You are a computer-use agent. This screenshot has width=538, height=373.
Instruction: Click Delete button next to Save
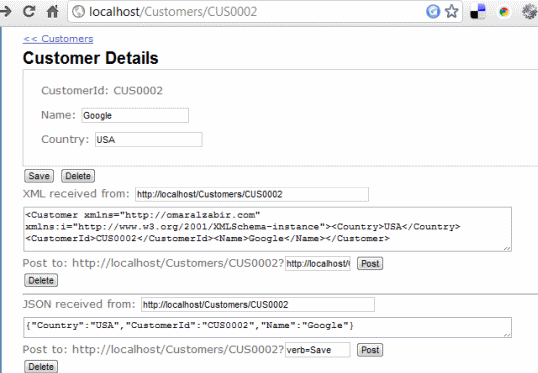(x=78, y=176)
